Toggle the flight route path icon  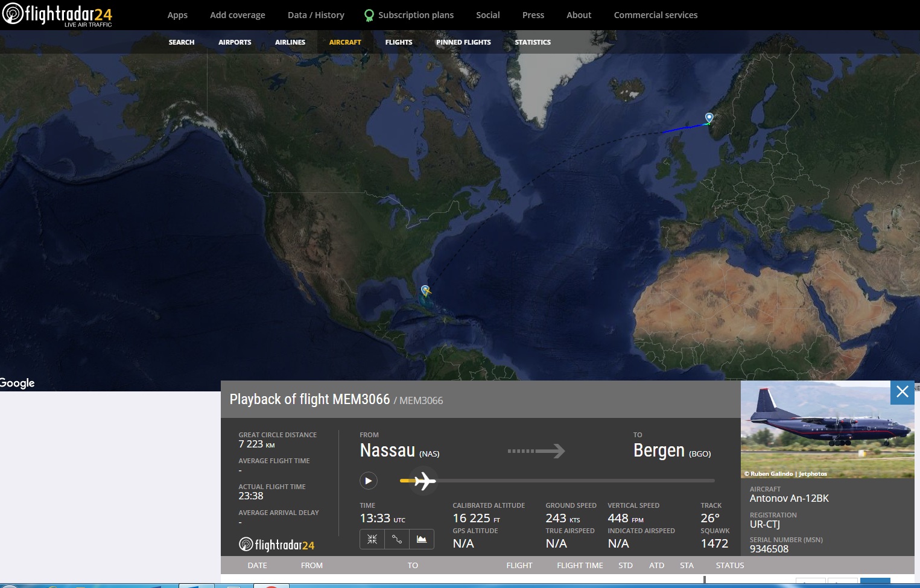(x=397, y=539)
